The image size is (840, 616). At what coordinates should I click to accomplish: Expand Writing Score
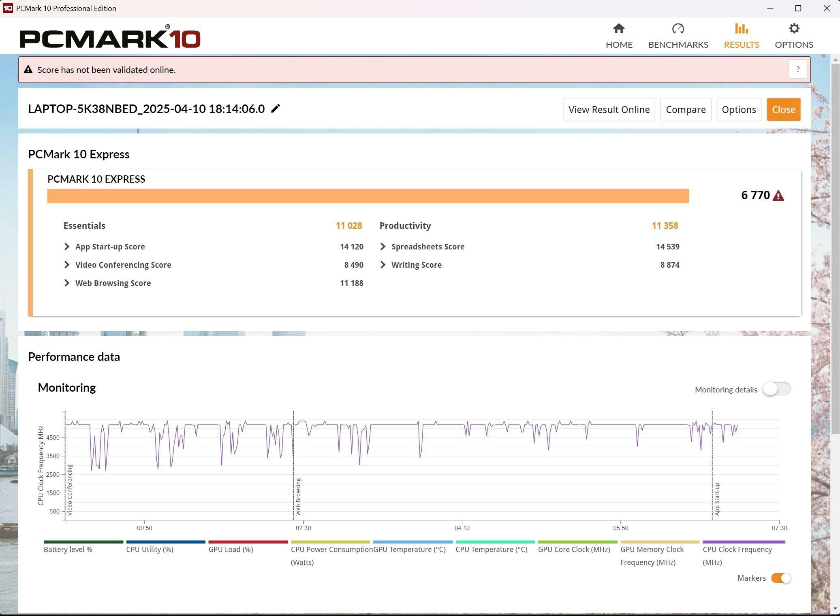tap(383, 265)
